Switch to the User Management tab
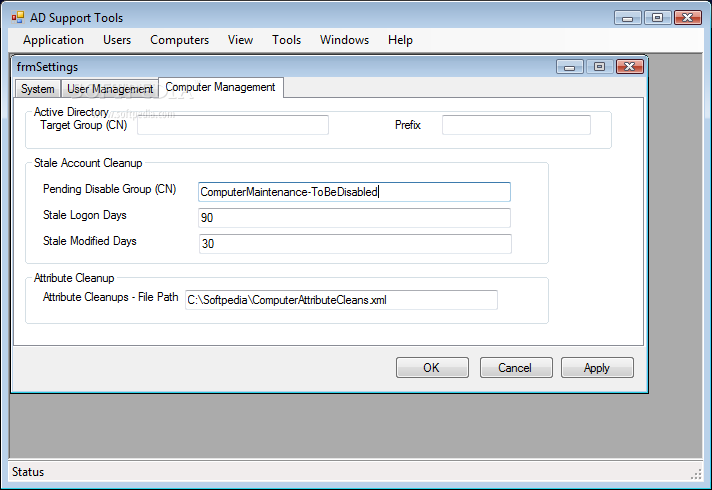Screen dimensions: 712x490 (x=110, y=89)
